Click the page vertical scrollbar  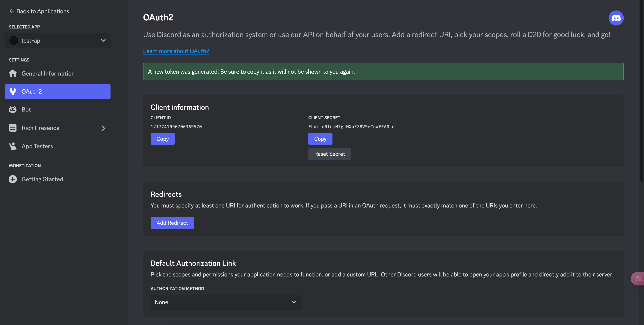pyautogui.click(x=642, y=91)
